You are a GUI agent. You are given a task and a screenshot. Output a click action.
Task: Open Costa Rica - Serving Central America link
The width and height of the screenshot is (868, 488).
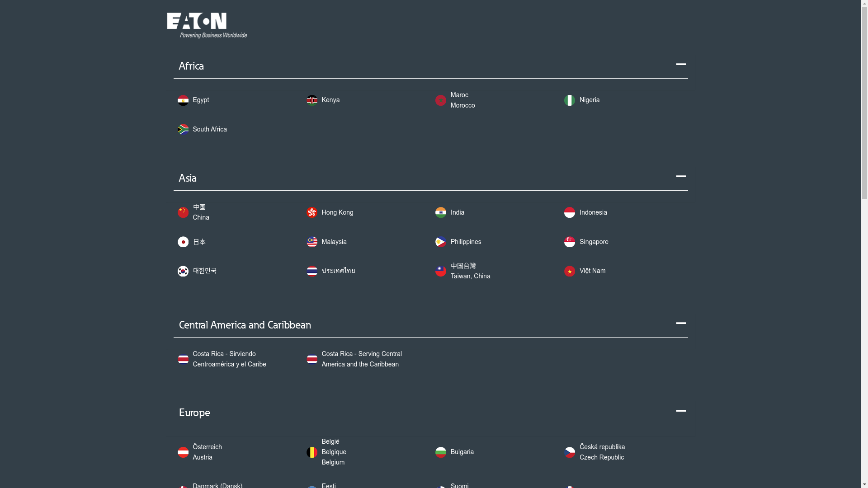click(x=361, y=359)
